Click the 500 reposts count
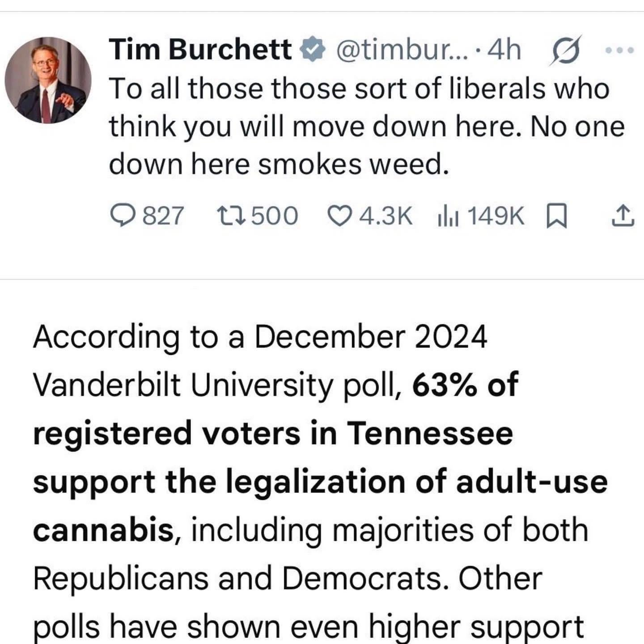Viewport: 644px width, 644px height. (x=275, y=216)
